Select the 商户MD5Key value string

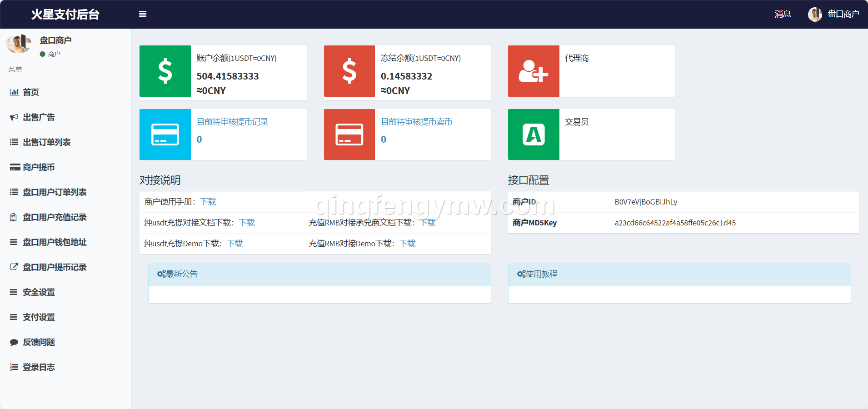pyautogui.click(x=675, y=223)
